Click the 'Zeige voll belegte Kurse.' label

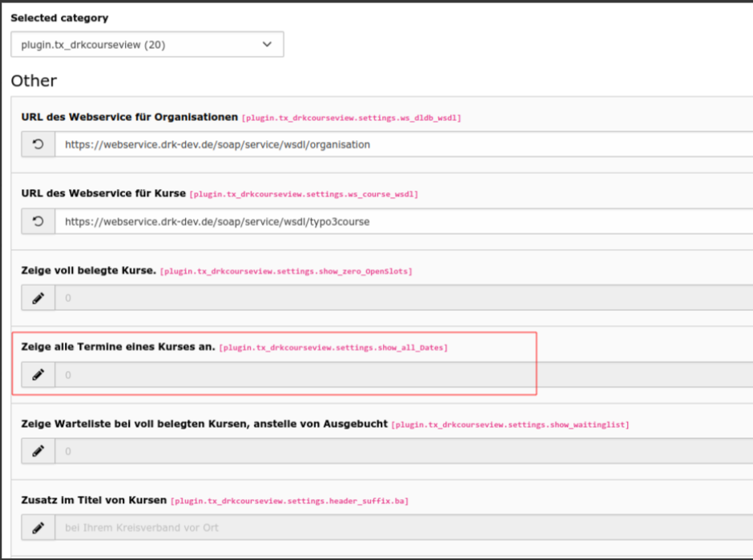(x=88, y=271)
